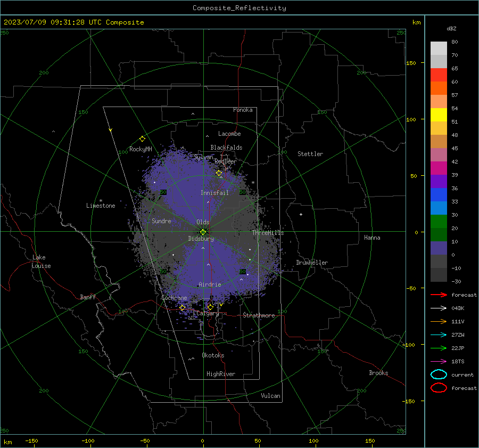This screenshot has height=448, width=479.
Task: Click the cyan current ellipse icon
Action: 439,374
